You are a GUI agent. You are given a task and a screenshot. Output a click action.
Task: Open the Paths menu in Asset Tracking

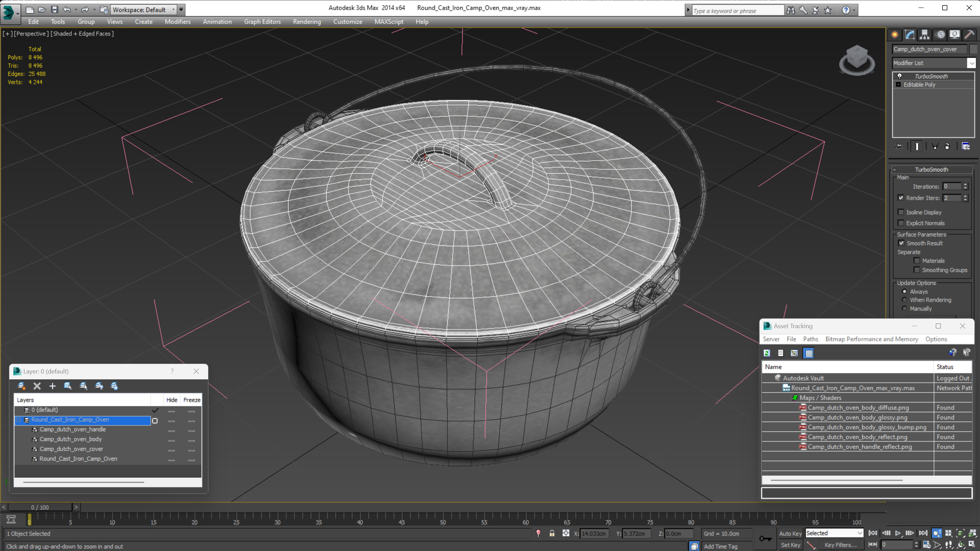810,339
